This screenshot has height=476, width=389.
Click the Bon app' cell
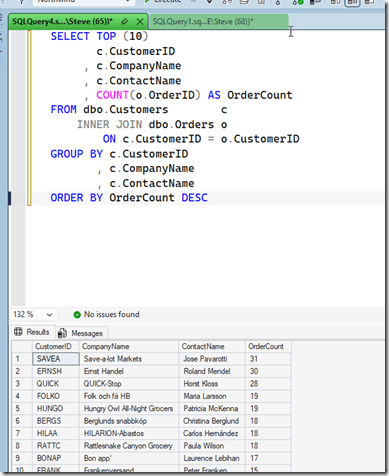point(129,458)
